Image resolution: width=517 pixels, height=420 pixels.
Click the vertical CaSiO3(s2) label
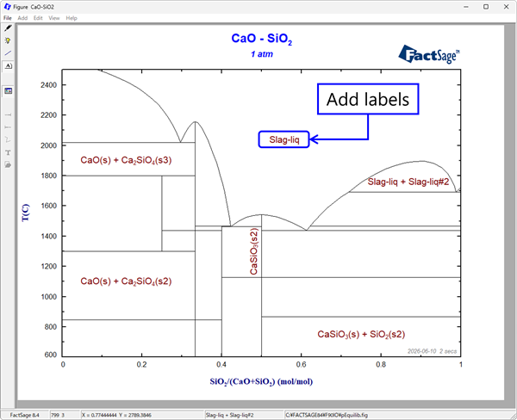click(x=254, y=251)
